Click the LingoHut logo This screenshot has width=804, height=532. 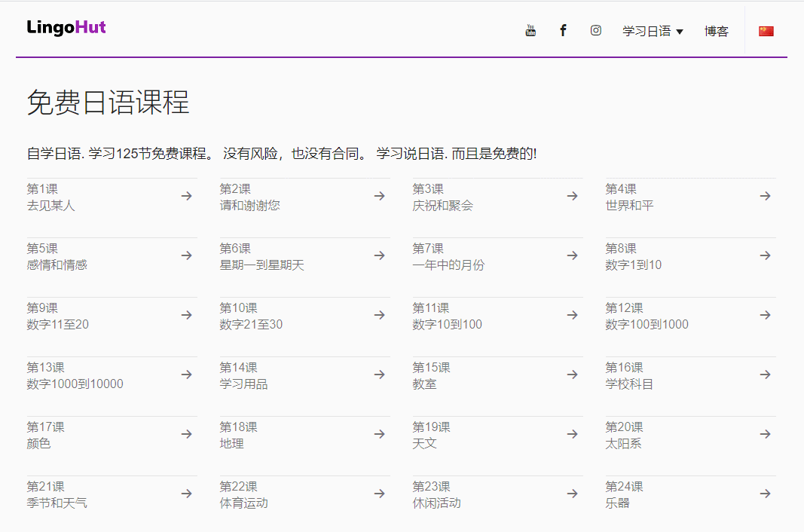[65, 27]
